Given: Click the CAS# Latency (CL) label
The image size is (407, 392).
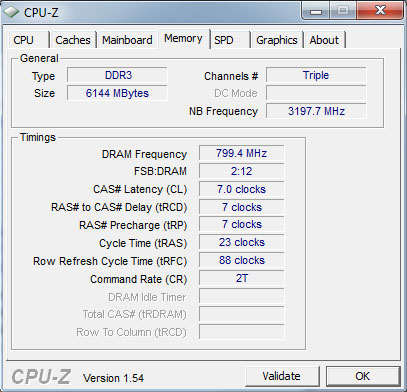Looking at the screenshot, I should pos(140,189).
